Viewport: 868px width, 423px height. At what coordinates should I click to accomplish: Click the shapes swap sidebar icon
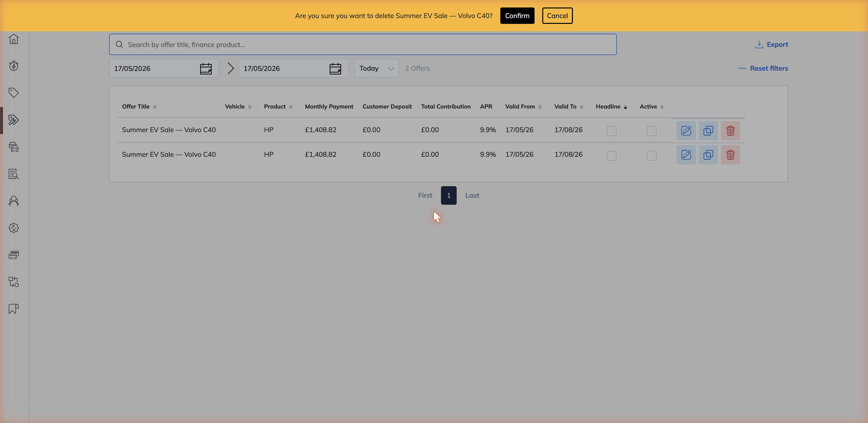(14, 282)
